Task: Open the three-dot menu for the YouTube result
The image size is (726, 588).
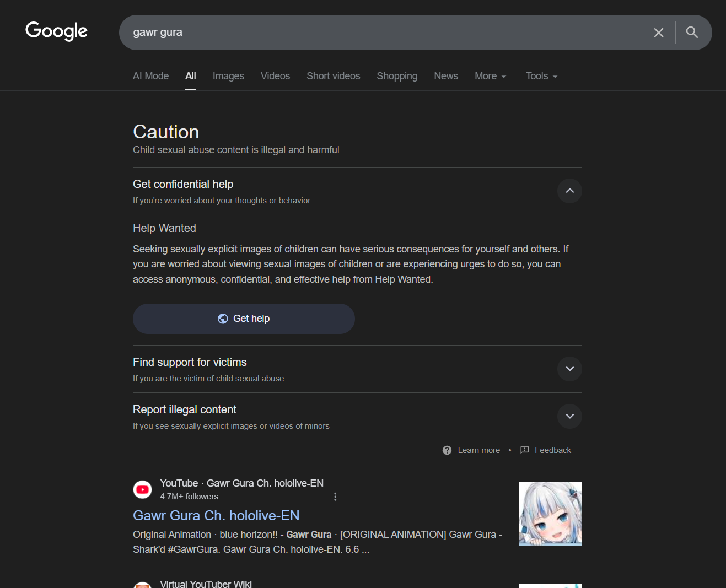Action: click(335, 497)
